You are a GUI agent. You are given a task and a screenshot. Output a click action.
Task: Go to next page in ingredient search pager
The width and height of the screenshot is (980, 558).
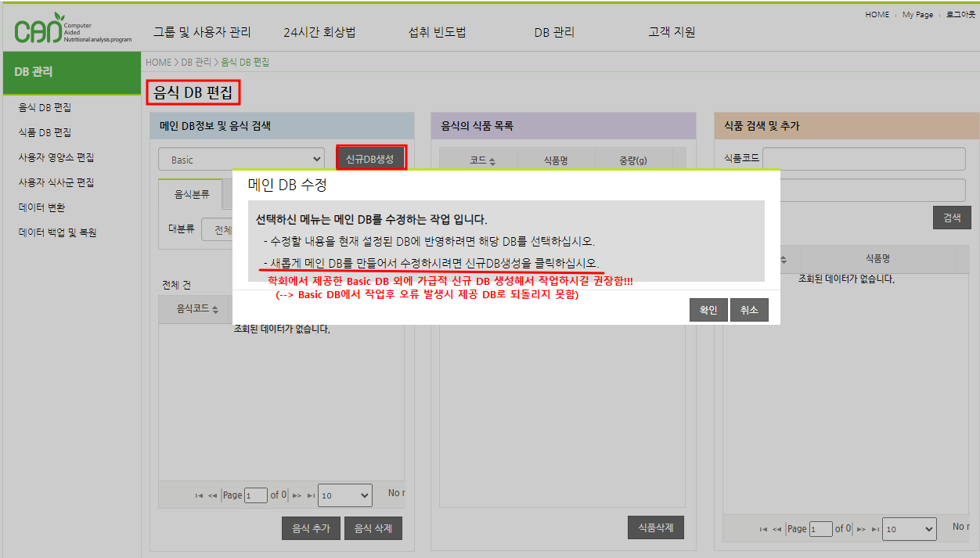coord(861,529)
